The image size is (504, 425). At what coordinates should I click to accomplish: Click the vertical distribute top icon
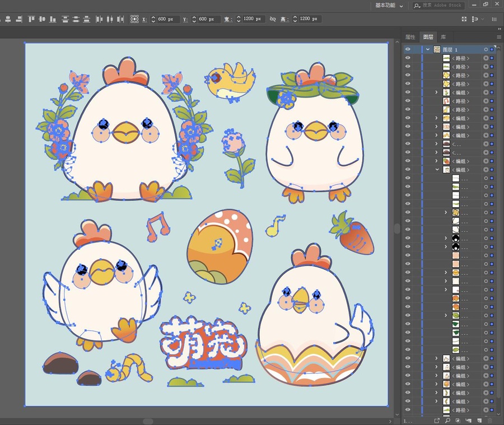pyautogui.click(x=65, y=19)
